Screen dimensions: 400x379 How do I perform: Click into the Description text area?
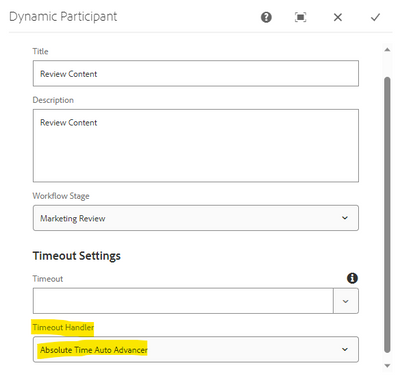pyautogui.click(x=196, y=145)
